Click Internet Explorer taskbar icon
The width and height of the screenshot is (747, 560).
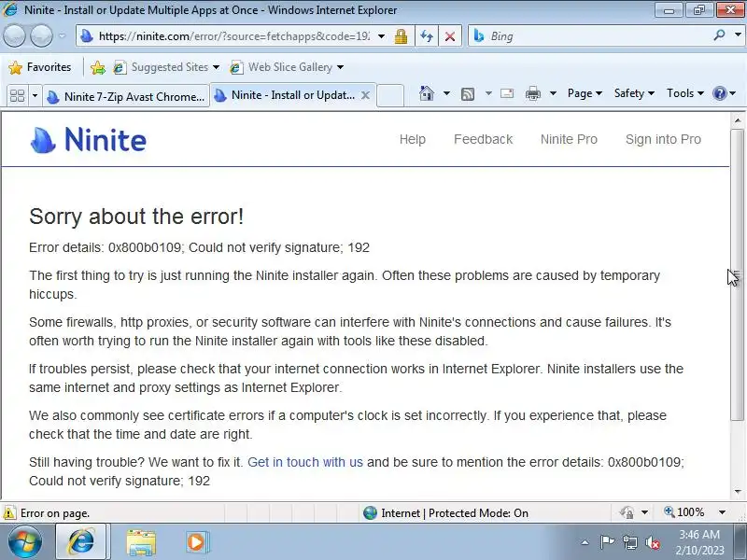(x=82, y=542)
